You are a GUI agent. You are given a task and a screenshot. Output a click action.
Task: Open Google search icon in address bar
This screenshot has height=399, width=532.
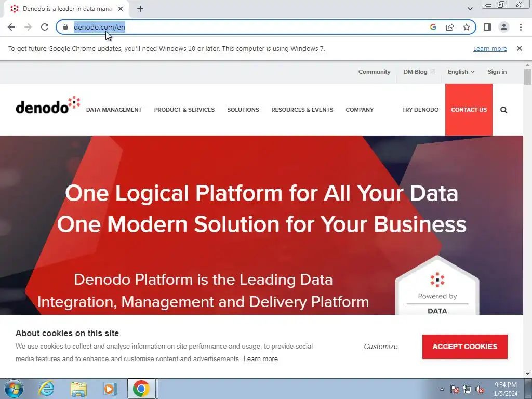click(433, 27)
